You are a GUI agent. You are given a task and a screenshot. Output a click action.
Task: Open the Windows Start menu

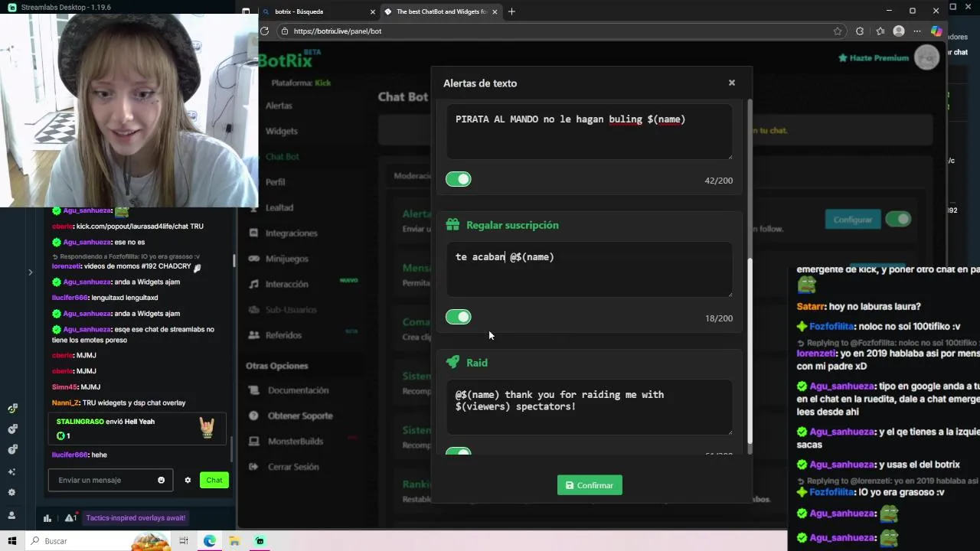11,541
